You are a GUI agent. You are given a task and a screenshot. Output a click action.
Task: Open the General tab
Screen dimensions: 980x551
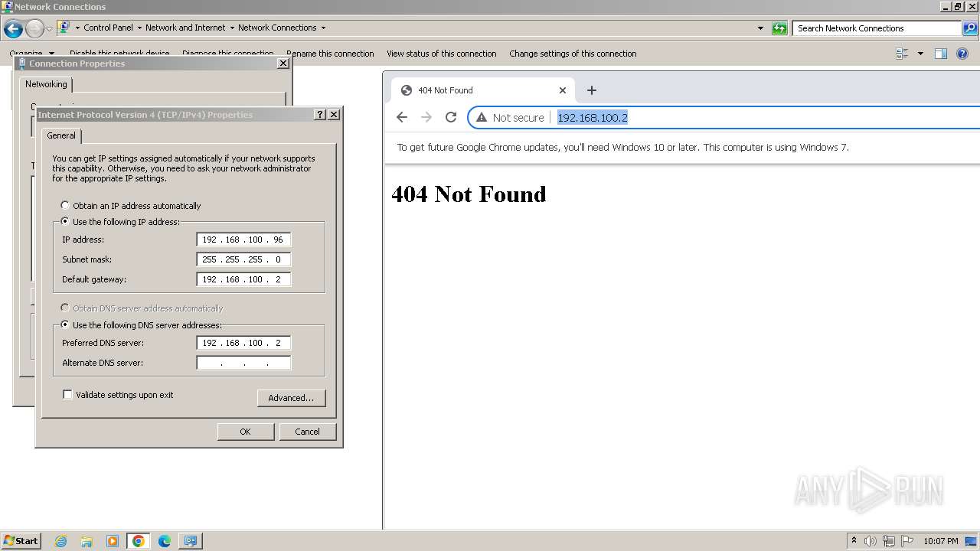61,135
